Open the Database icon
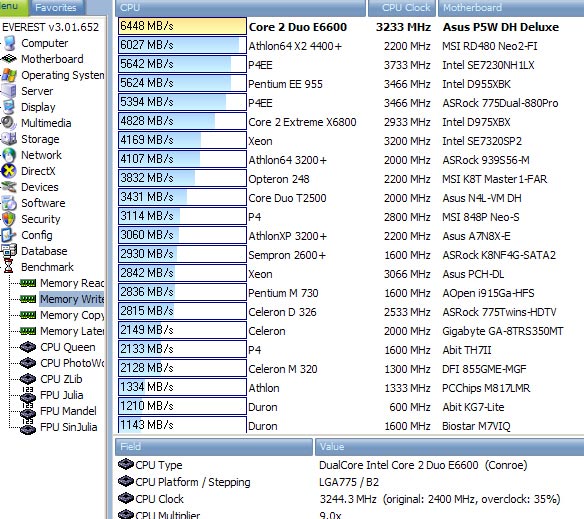 click(9, 251)
